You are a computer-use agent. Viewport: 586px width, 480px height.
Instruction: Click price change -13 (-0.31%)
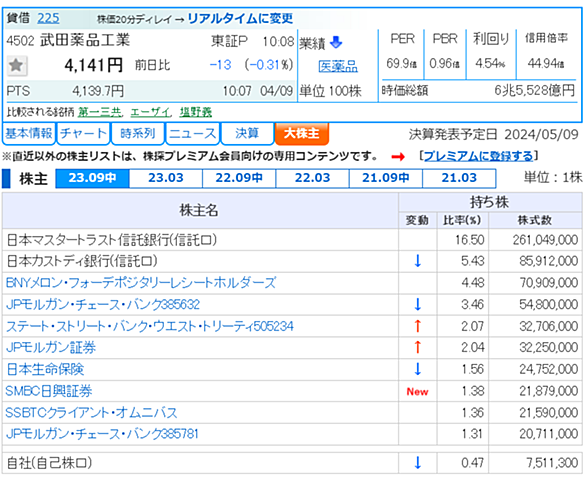click(x=251, y=65)
